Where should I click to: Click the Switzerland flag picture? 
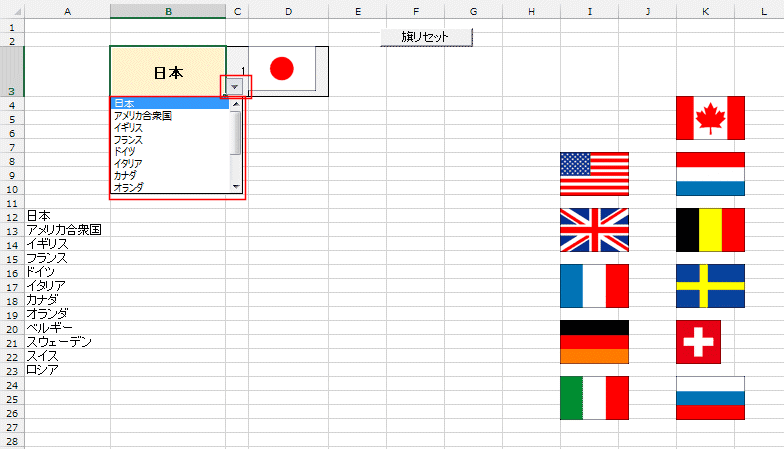click(698, 342)
